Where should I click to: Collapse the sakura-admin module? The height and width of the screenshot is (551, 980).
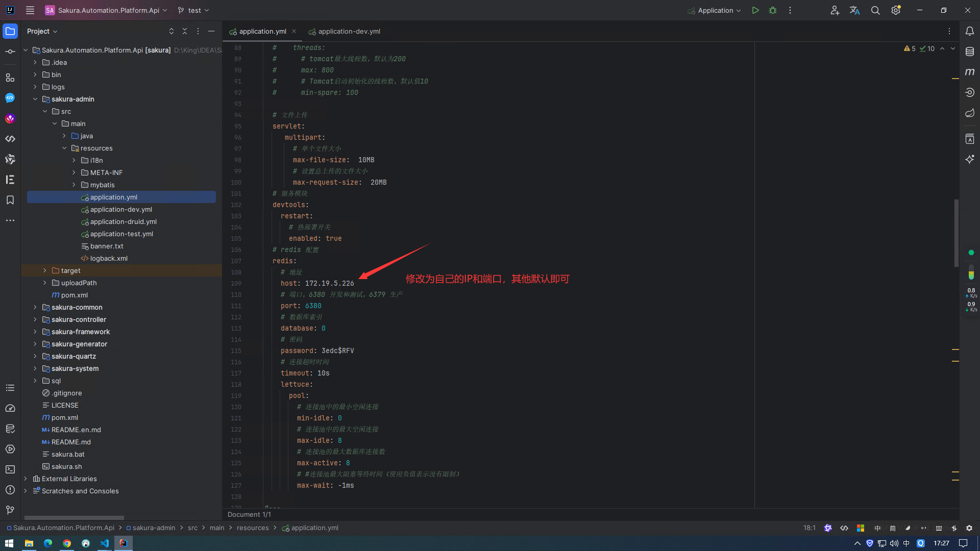tap(35, 99)
